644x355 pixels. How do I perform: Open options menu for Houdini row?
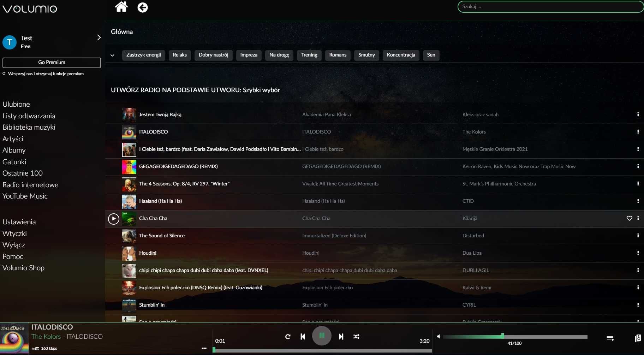638,253
